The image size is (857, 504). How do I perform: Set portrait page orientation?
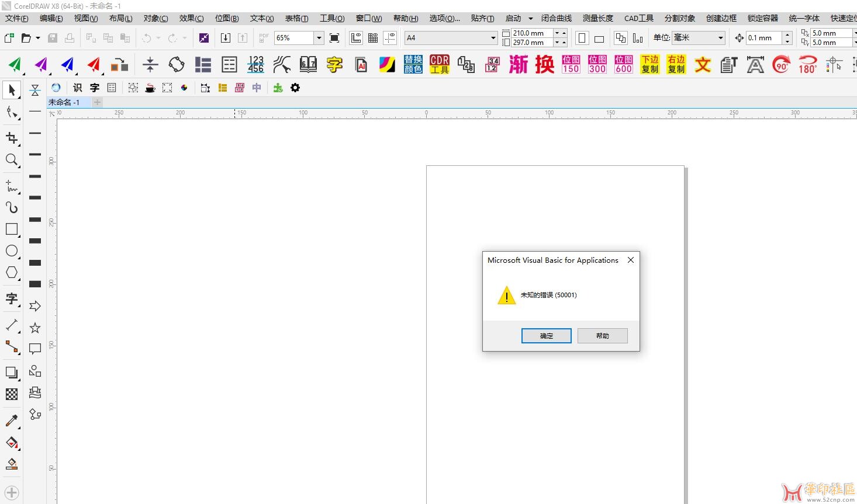tap(582, 38)
